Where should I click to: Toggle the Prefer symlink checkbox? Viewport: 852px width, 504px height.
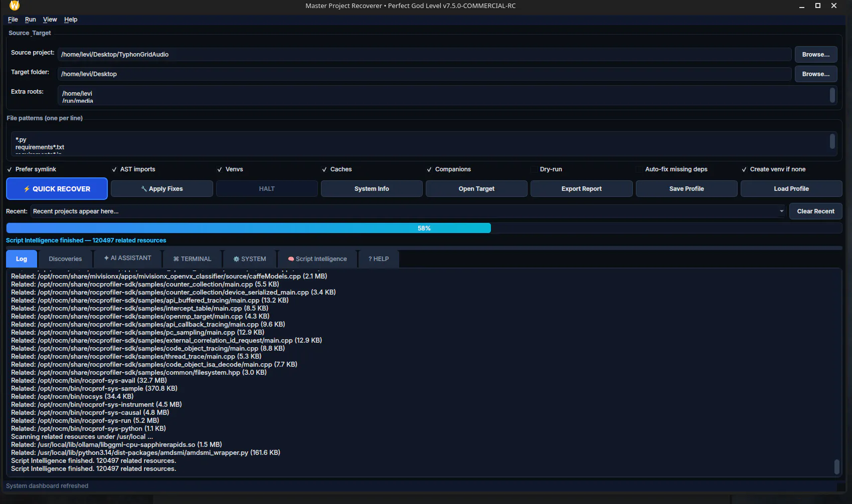(10, 169)
